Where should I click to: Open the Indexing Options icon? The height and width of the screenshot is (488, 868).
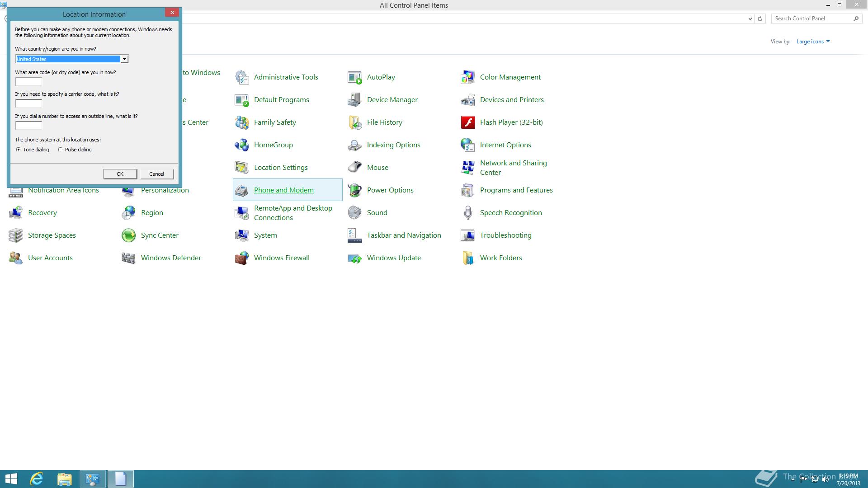(x=355, y=145)
